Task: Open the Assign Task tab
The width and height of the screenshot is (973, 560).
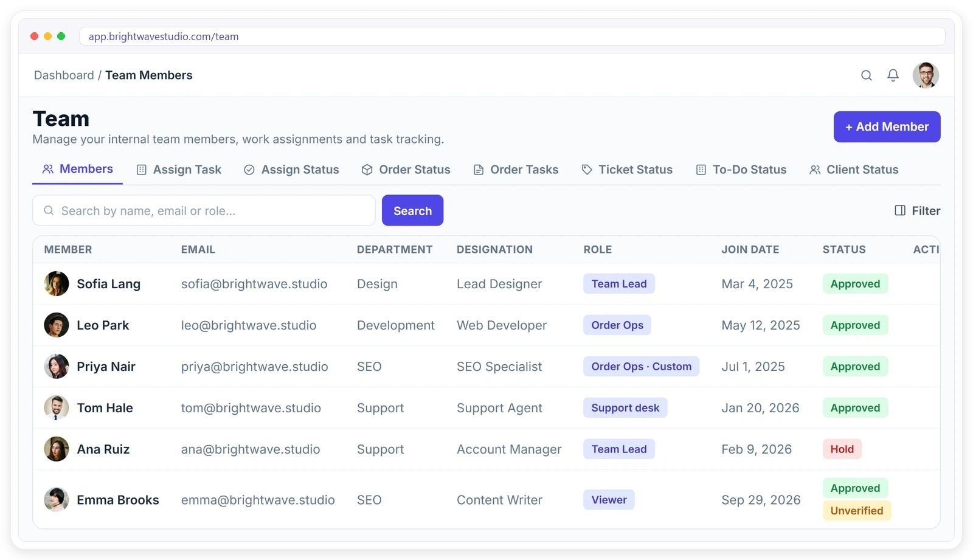Action: (x=179, y=170)
